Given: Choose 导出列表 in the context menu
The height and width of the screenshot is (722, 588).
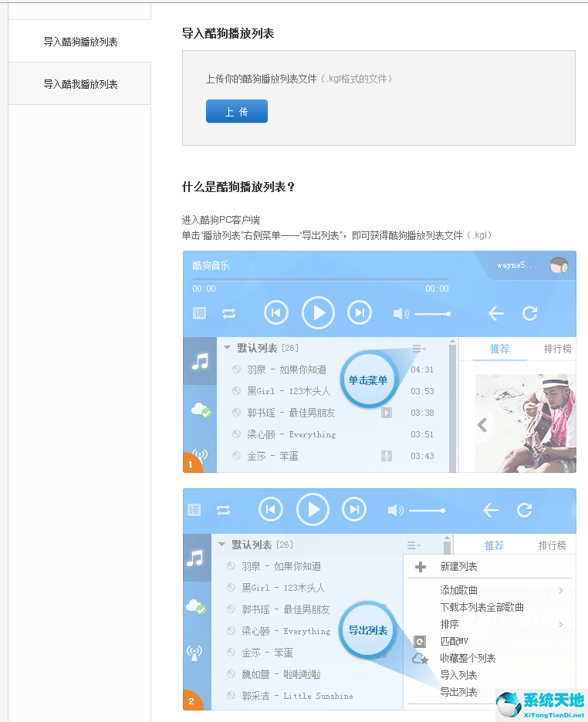Looking at the screenshot, I should coord(458,692).
